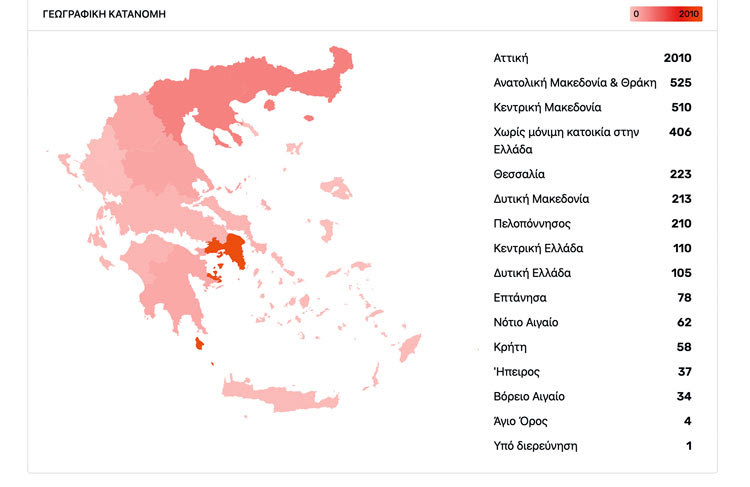Click the ΓΕΩΓΡΑΦΙΚΗ ΚΑΤΑΝΟΜΗ panel heading
This screenshot has width=750, height=487.
[x=104, y=14]
